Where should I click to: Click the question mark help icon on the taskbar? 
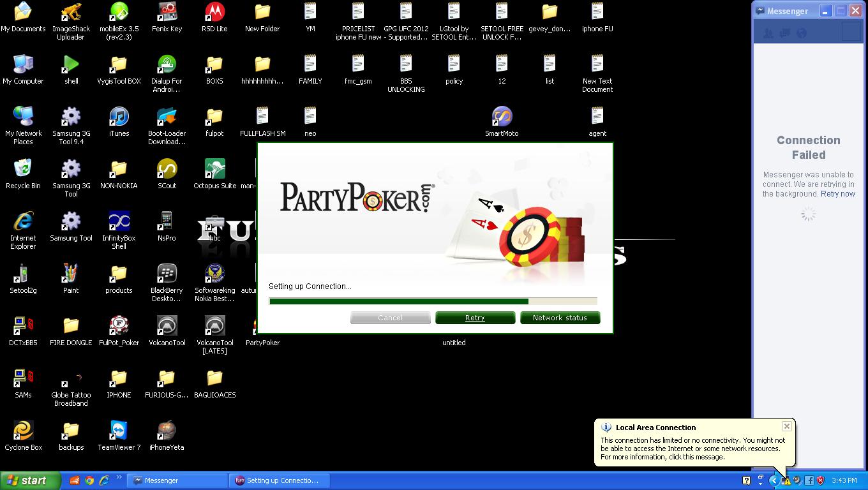click(x=746, y=480)
